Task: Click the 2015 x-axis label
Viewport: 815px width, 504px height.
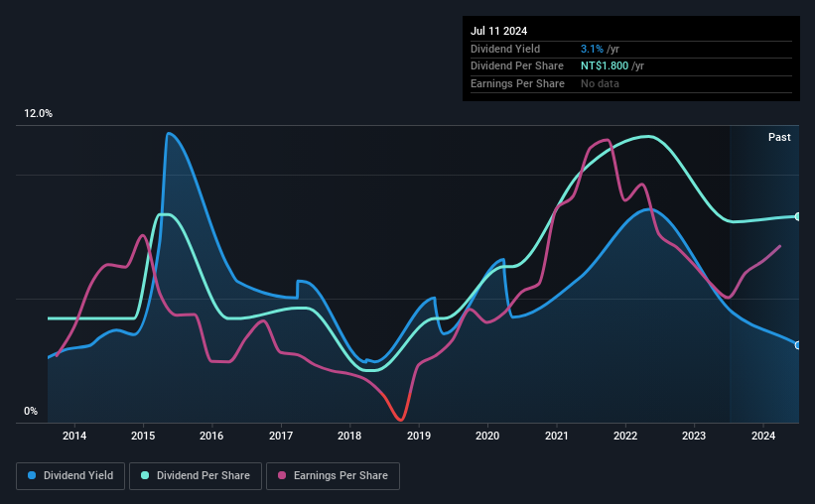Action: (143, 436)
